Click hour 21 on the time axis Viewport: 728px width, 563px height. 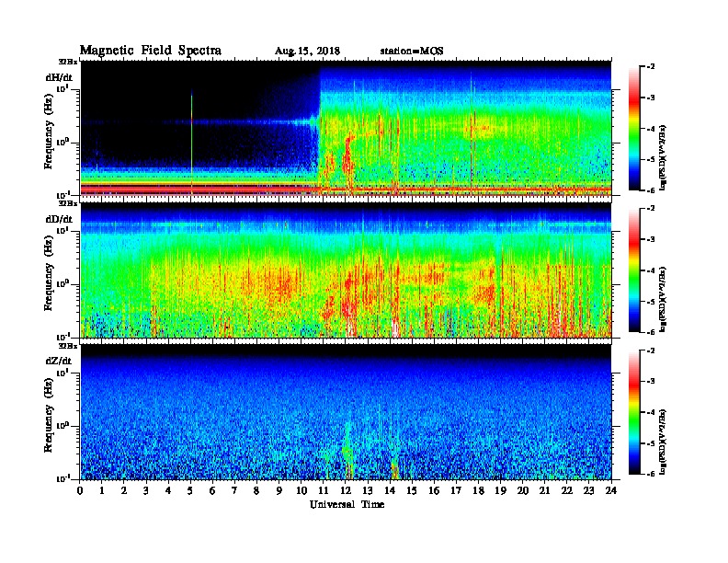pos(544,491)
